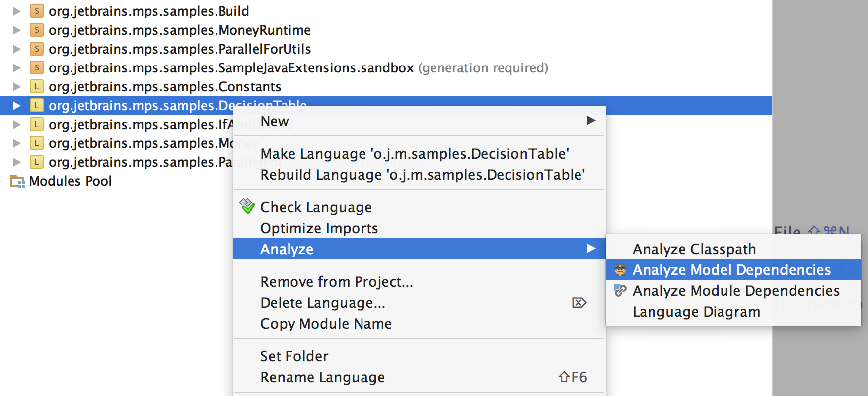
Task: Click the Constants language module icon
Action: tap(36, 86)
